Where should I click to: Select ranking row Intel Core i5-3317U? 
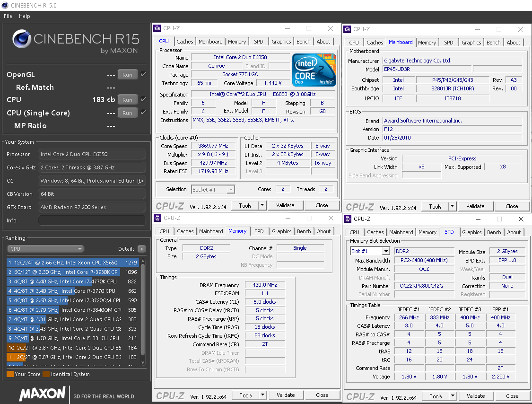[x=72, y=338]
